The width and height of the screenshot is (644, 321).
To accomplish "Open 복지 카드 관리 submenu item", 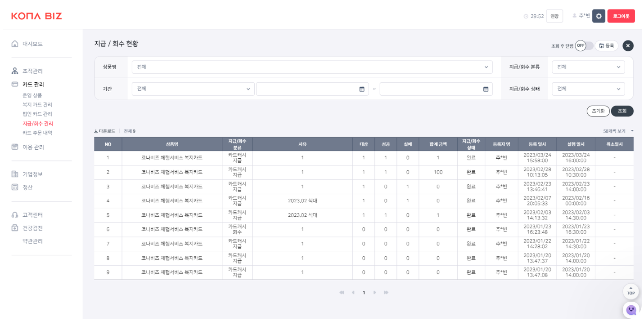I will coord(37,105).
